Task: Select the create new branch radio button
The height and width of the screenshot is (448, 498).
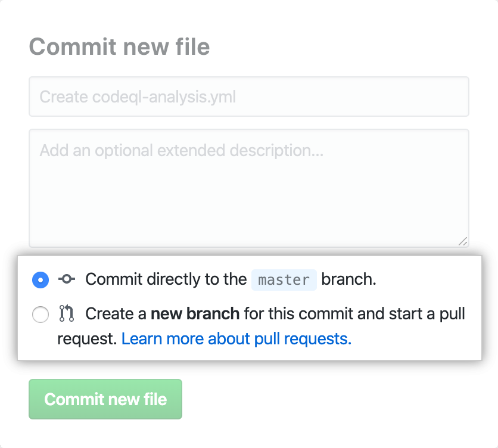Action: click(x=41, y=314)
